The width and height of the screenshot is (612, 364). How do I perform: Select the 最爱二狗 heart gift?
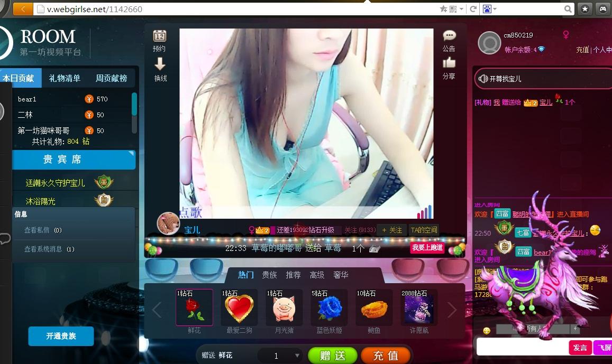coord(239,307)
